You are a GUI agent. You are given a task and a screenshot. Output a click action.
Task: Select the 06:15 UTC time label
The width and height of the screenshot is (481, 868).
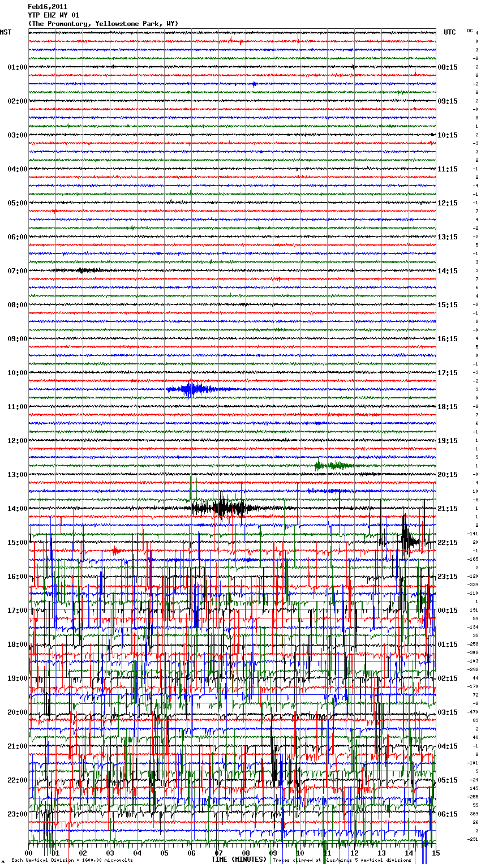(448, 814)
